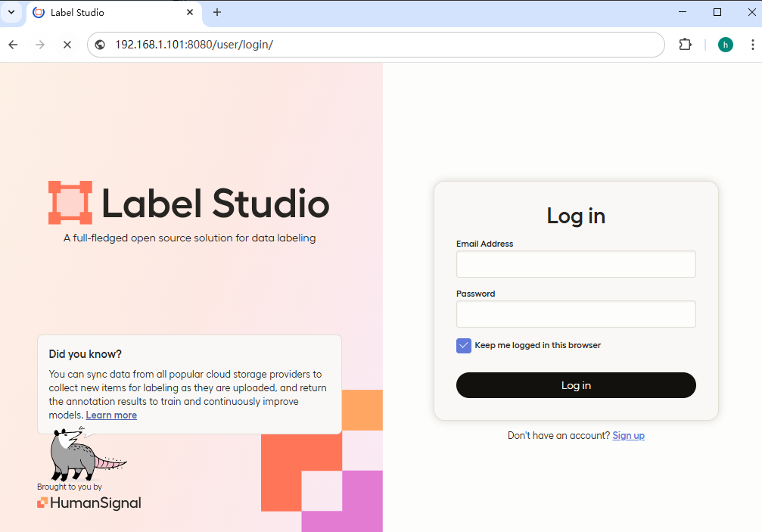Open the Sign up link
This screenshot has height=532, width=762.
coord(628,435)
